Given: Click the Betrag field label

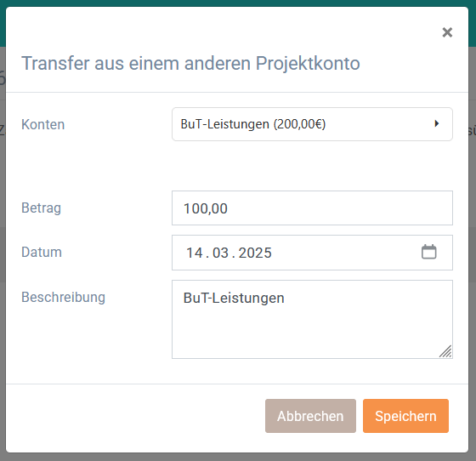Looking at the screenshot, I should tap(41, 208).
